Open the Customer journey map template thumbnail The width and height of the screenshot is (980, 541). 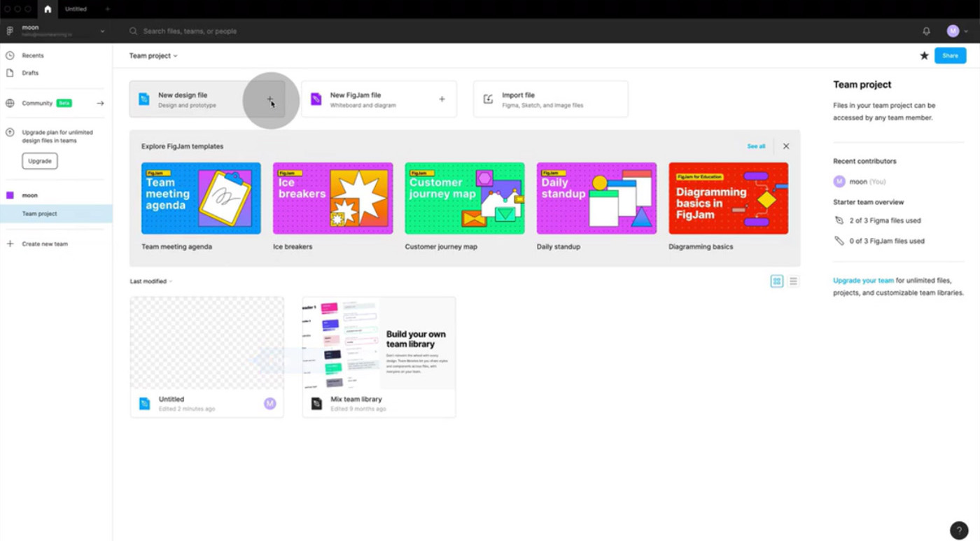pos(464,198)
